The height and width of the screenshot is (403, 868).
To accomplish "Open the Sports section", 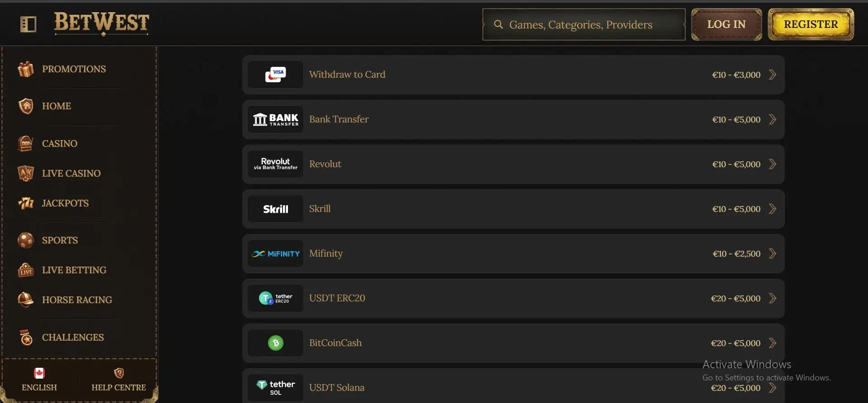I will coord(60,240).
